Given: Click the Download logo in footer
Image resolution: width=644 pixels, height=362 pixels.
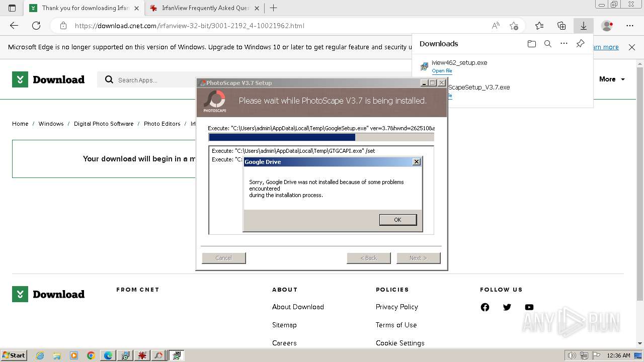Looking at the screenshot, I should 48,294.
